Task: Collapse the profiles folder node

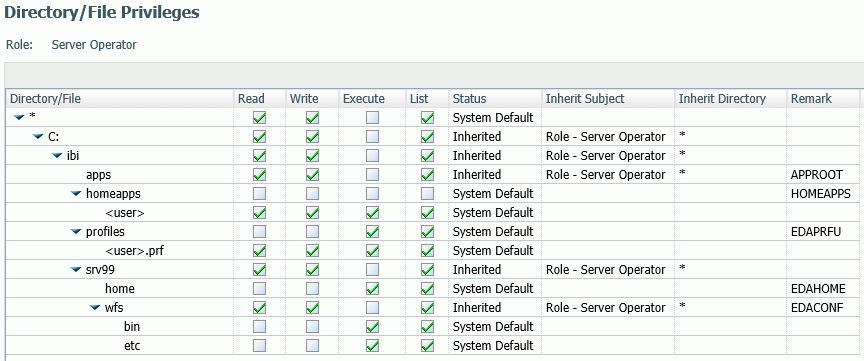Action: pos(76,231)
